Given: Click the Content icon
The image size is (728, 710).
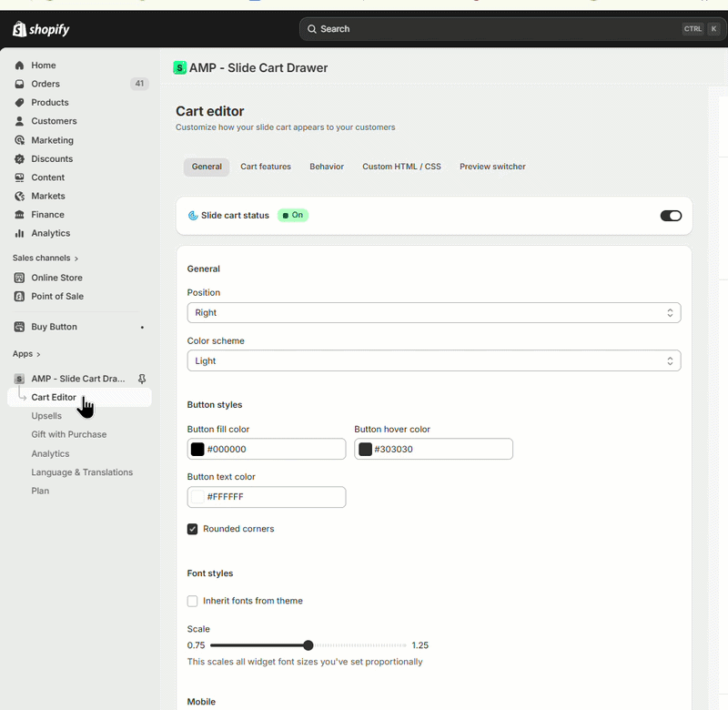Looking at the screenshot, I should pos(19,177).
